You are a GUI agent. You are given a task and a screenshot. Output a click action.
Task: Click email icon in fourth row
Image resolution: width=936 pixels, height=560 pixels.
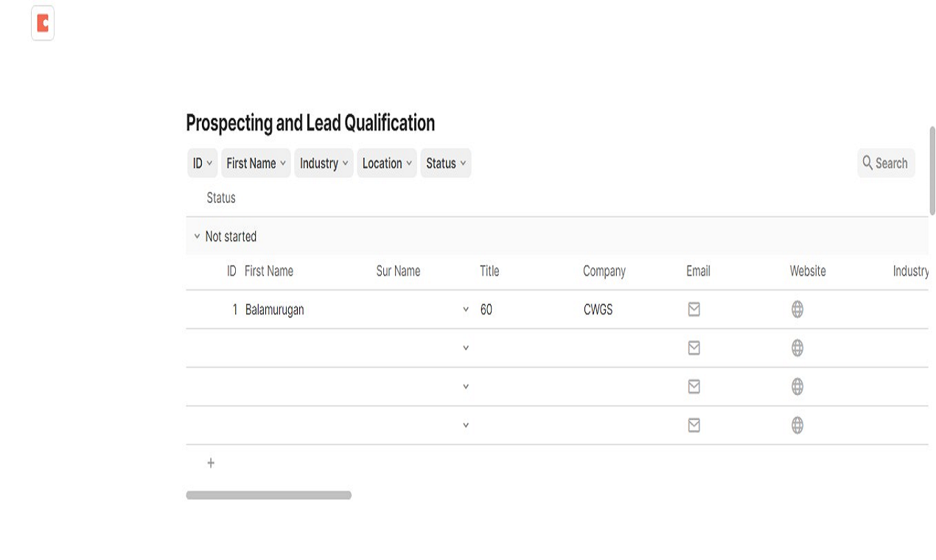[x=694, y=425]
